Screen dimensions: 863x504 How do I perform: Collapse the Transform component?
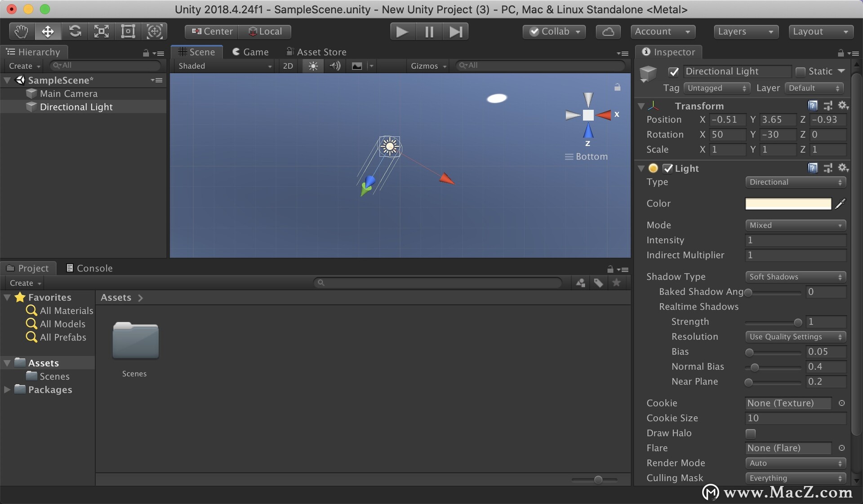[641, 106]
